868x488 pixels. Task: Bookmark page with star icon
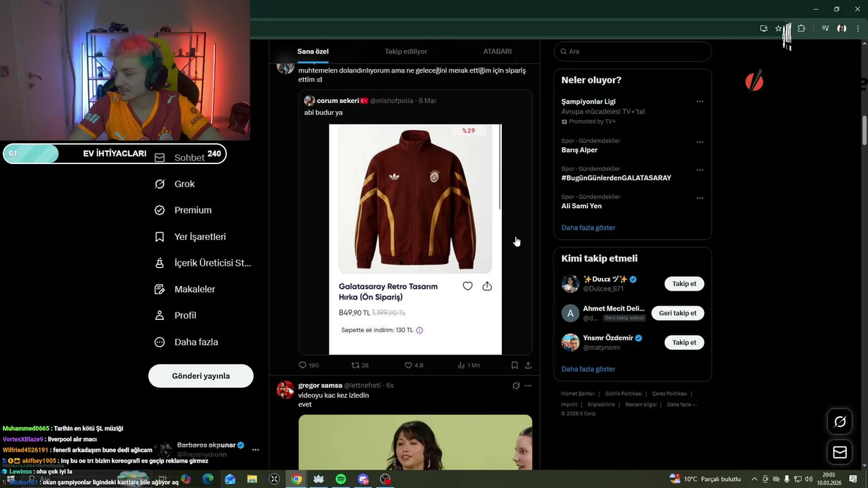click(x=778, y=28)
